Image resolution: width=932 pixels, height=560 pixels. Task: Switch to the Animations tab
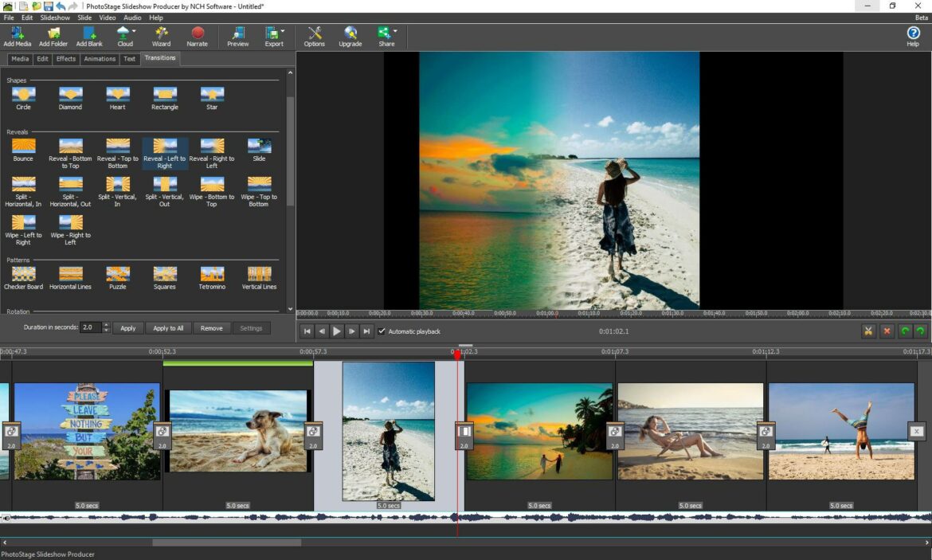coord(100,58)
